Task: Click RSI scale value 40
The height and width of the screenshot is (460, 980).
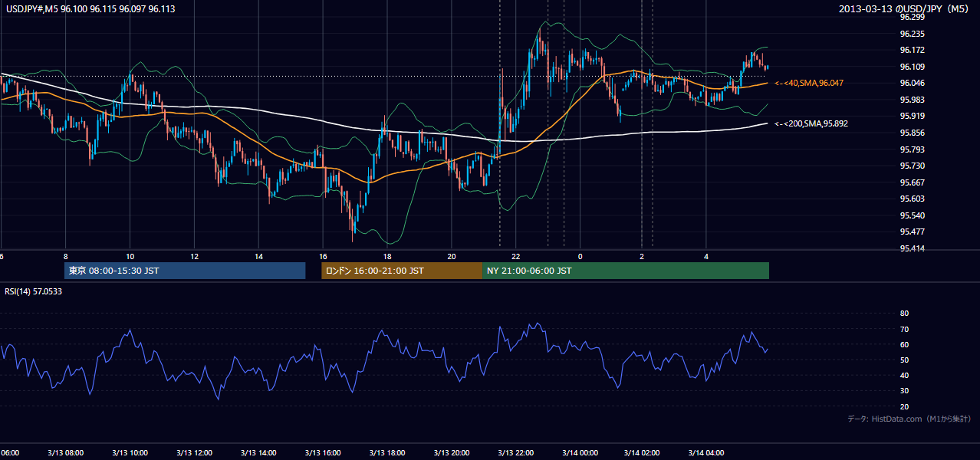Action: (904, 375)
